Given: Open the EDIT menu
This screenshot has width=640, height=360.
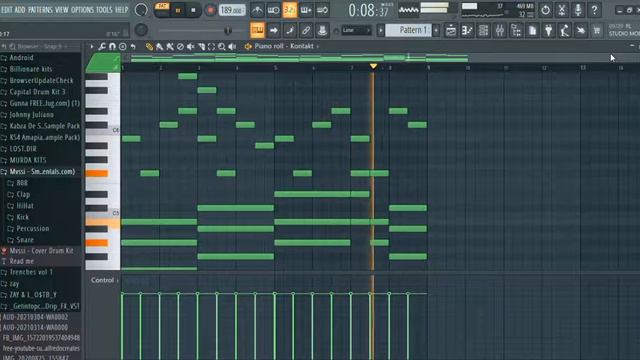Looking at the screenshot, I should coord(7,10).
